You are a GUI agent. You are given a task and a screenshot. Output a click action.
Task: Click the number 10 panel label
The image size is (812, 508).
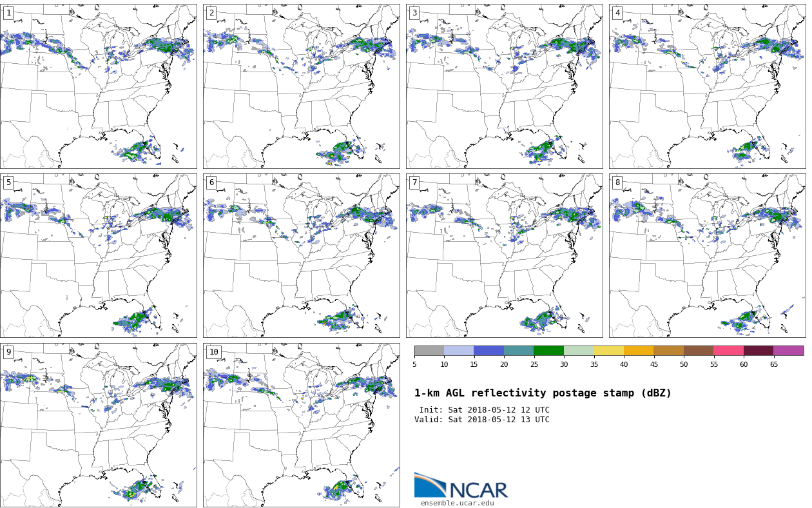tap(214, 352)
